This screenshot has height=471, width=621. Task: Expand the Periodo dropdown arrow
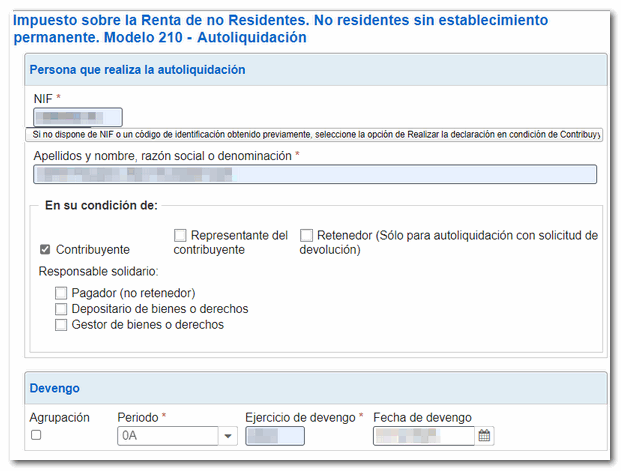[x=227, y=436]
